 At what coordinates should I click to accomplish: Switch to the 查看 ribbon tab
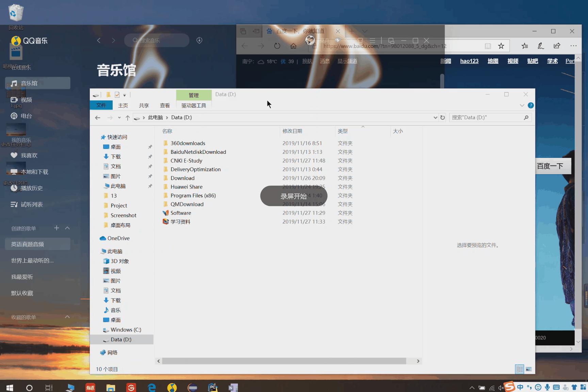(165, 105)
